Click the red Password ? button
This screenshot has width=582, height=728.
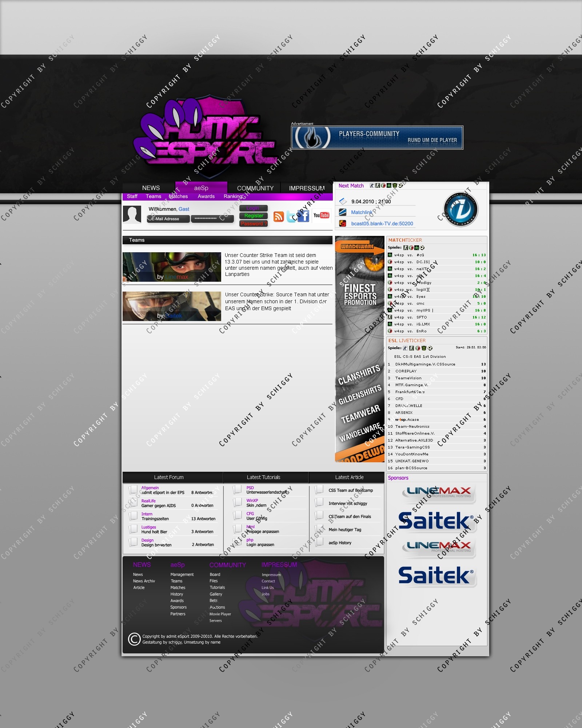pyautogui.click(x=254, y=223)
